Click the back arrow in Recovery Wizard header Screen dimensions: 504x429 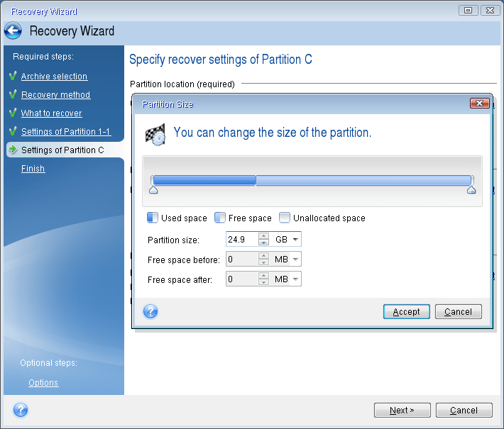(13, 31)
